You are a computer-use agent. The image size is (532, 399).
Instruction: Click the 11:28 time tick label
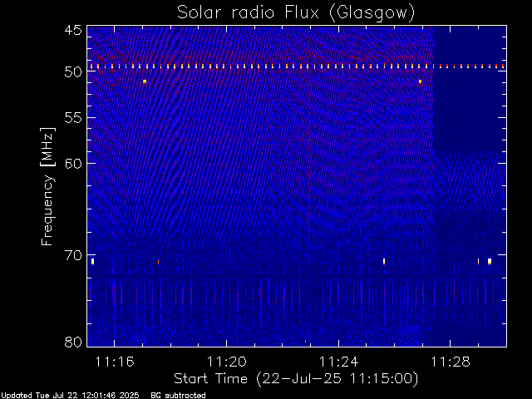click(451, 362)
